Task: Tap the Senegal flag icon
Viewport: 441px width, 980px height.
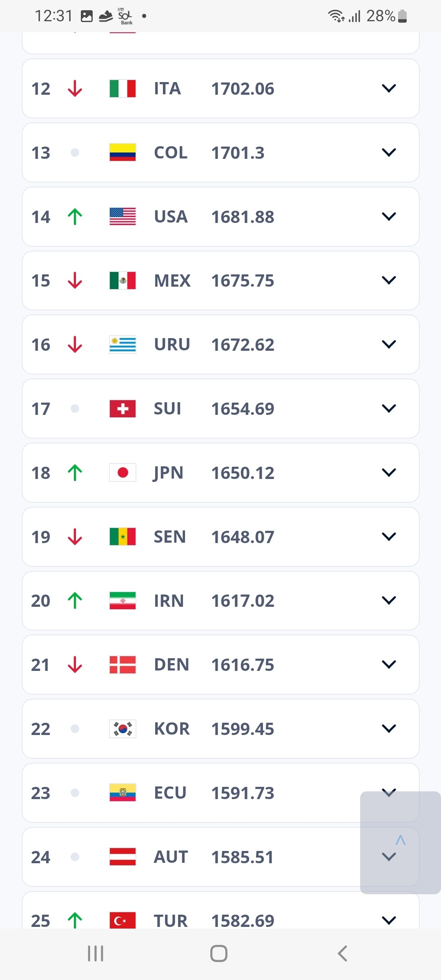Action: coord(122,537)
